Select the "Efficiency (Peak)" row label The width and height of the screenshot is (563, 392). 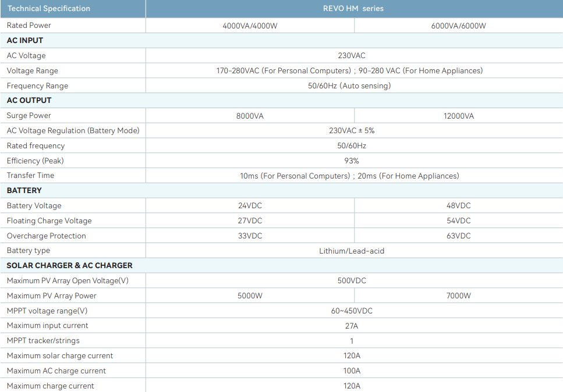[x=35, y=161]
